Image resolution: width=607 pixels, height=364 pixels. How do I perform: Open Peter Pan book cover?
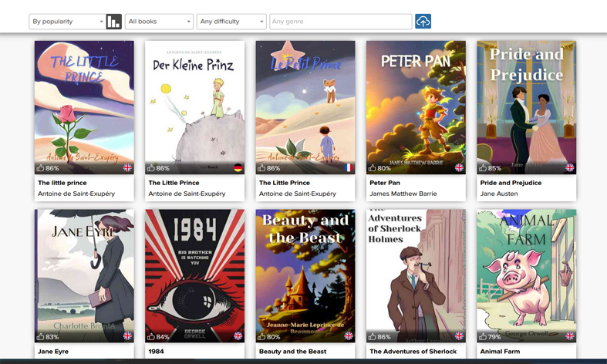pos(416,107)
